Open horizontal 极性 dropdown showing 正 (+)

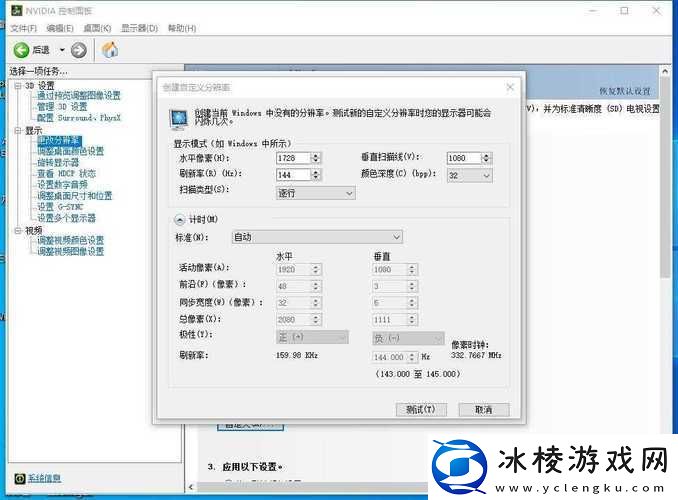[312, 337]
